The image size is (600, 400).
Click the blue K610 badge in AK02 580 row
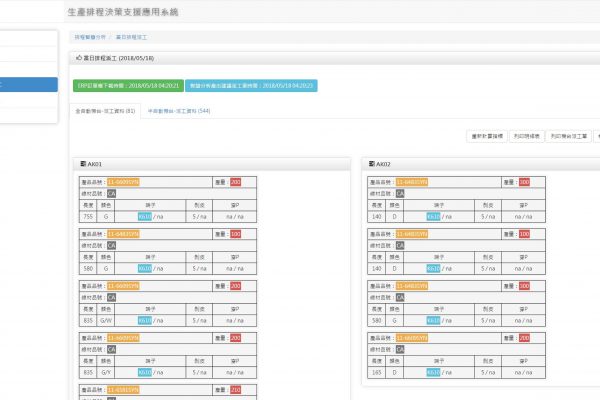coord(433,321)
